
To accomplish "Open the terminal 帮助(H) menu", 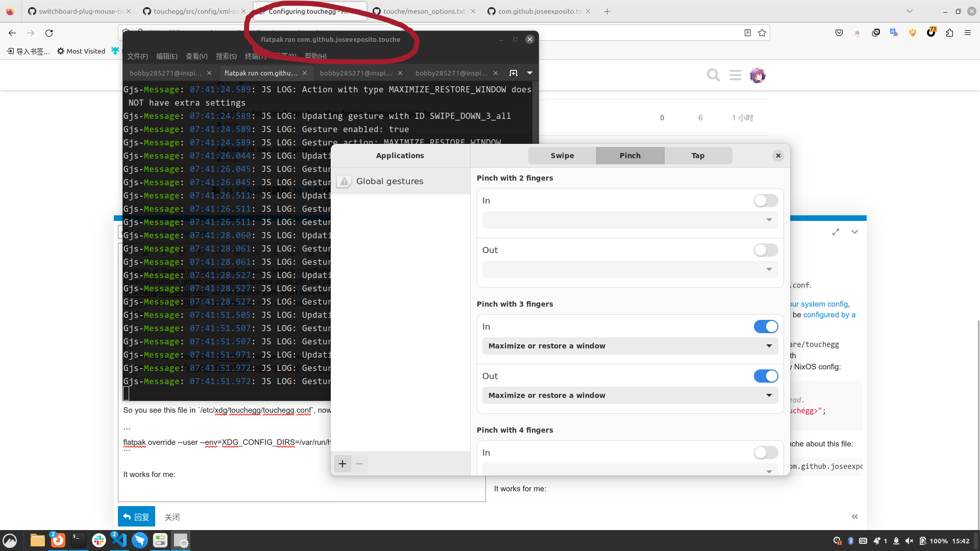I will click(x=315, y=56).
